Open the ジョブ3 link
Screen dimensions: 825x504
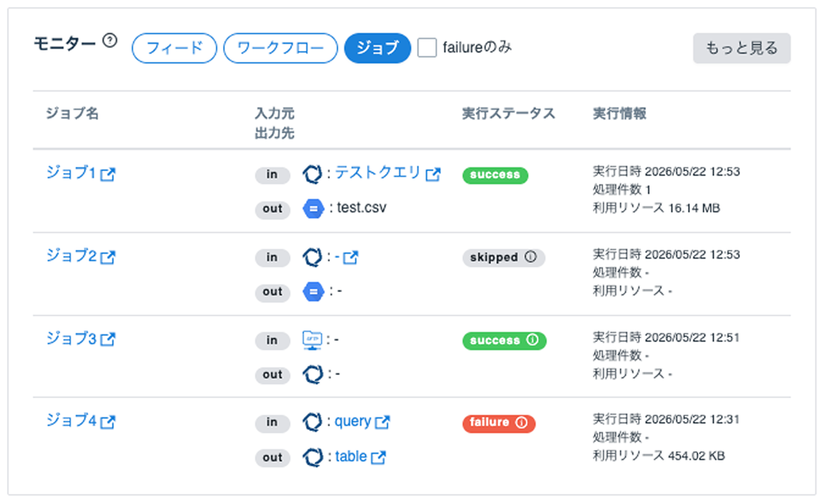tap(72, 339)
